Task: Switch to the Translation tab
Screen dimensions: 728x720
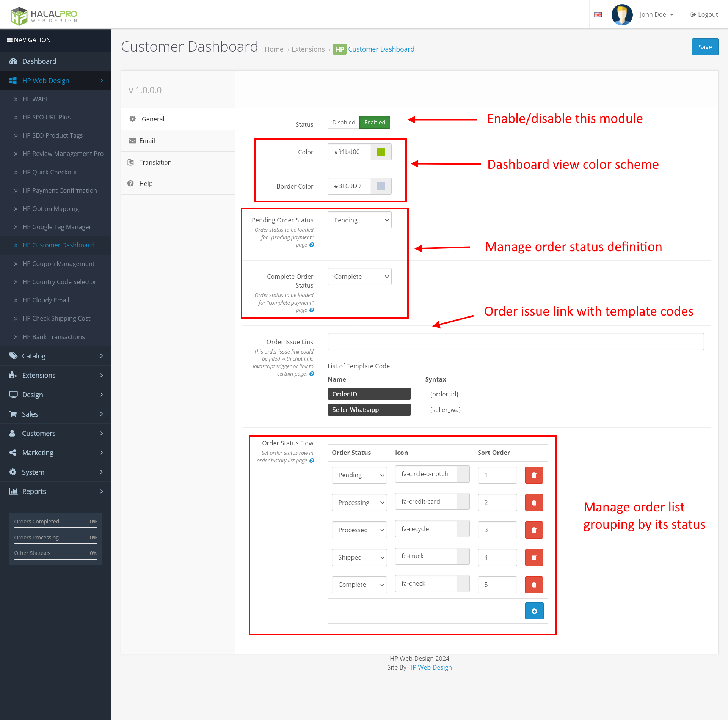Action: [x=155, y=162]
